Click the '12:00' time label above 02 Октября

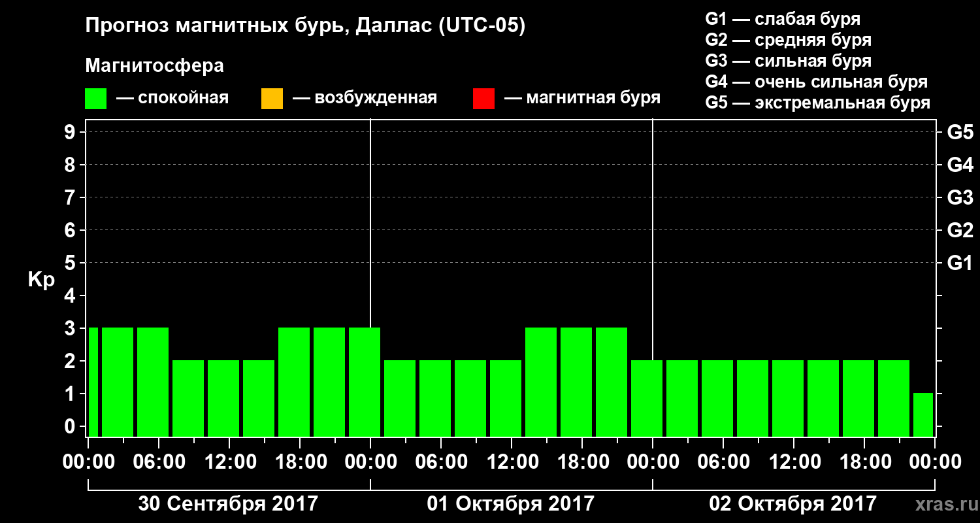click(x=794, y=462)
